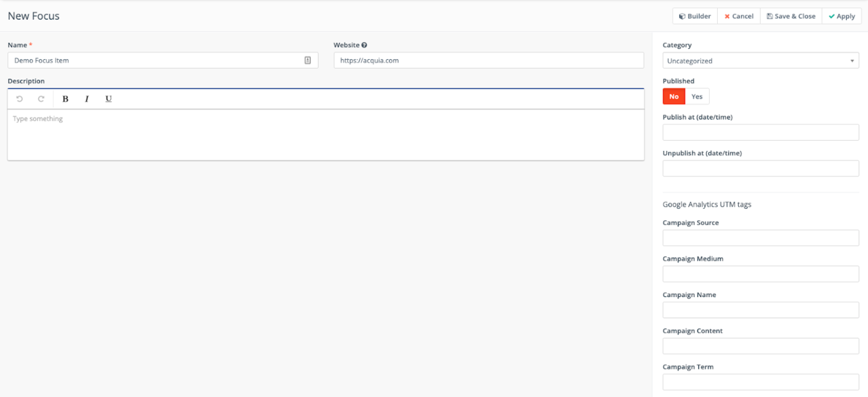Click into the Description text area

[x=326, y=135]
